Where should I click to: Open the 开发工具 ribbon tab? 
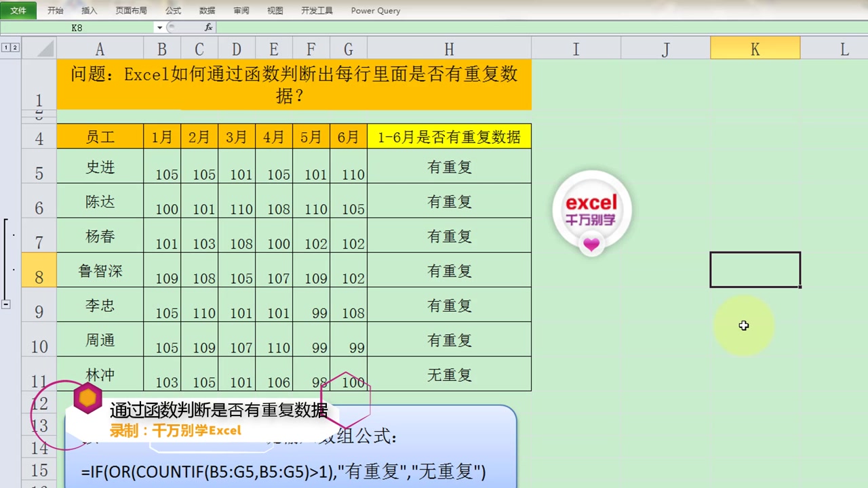pos(317,11)
